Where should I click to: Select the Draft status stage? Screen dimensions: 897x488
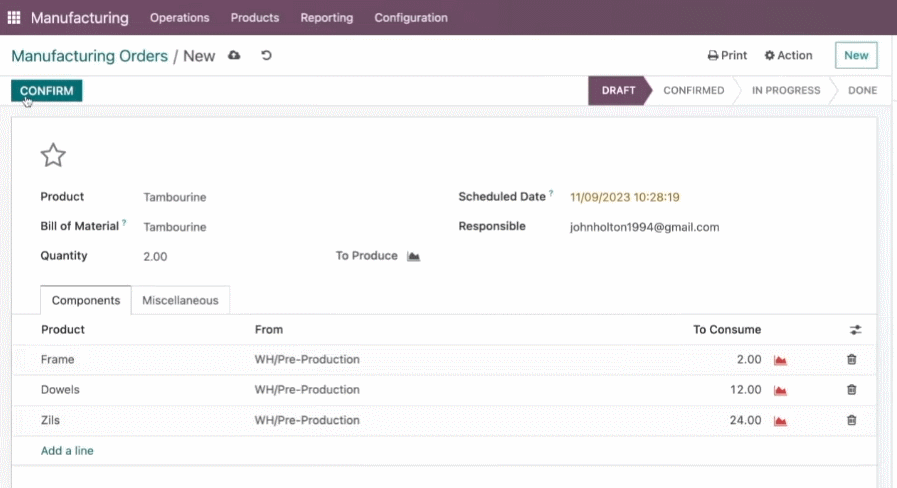[618, 90]
